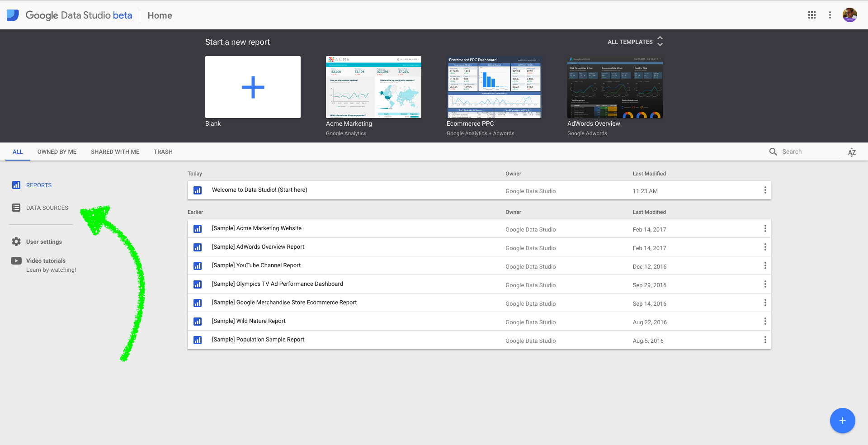Open more options for Population Sample Report row
This screenshot has height=445, width=868.
765,340
